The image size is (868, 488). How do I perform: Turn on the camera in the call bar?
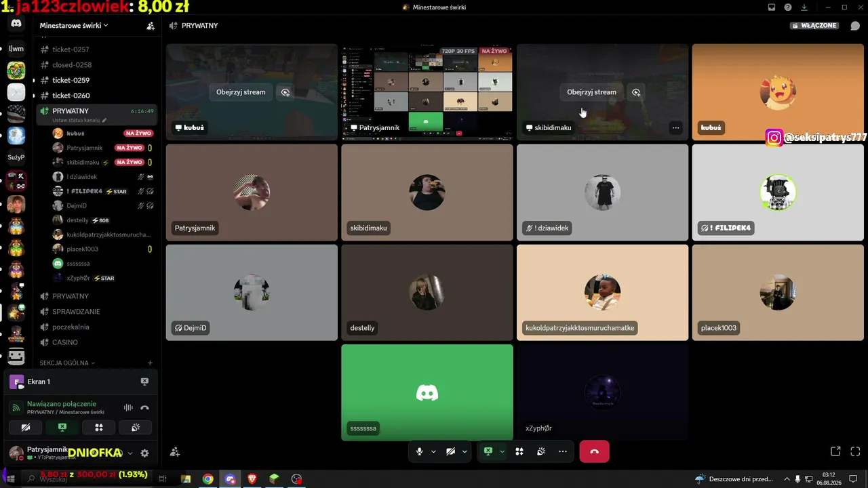coord(450,451)
